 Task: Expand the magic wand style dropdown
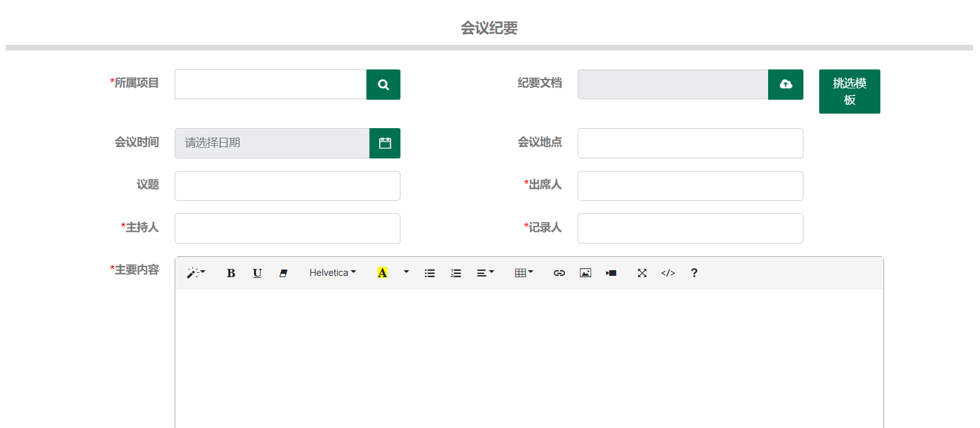(196, 273)
